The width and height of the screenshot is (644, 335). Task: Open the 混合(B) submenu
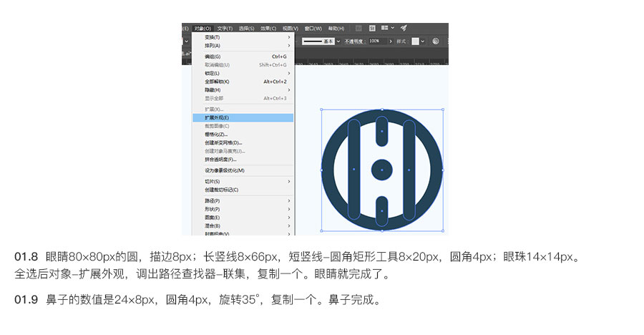pyautogui.click(x=243, y=225)
